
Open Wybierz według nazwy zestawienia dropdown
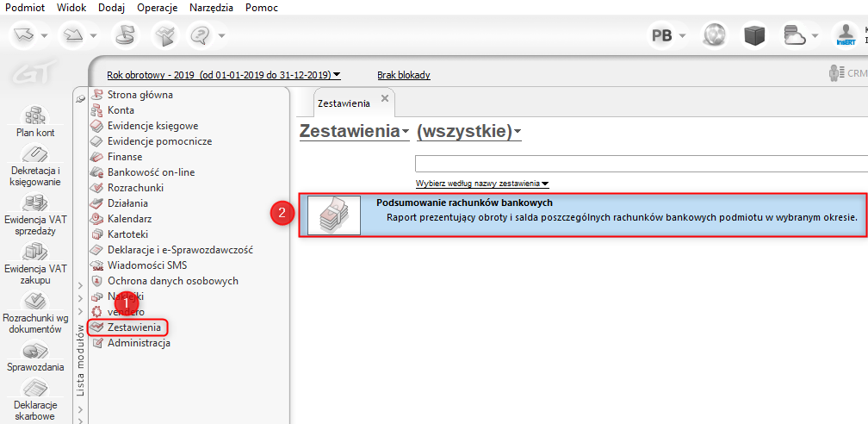tap(481, 184)
